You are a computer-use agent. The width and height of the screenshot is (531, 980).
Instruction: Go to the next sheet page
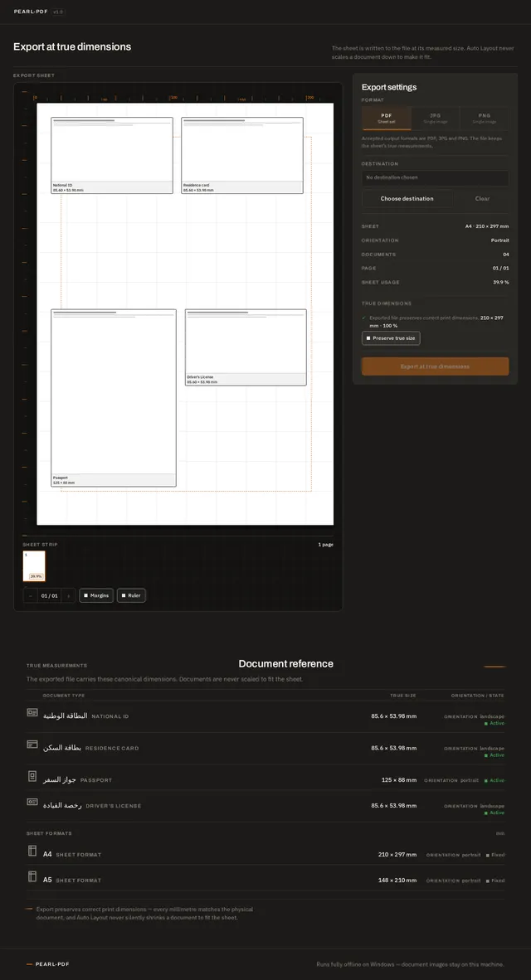point(69,595)
